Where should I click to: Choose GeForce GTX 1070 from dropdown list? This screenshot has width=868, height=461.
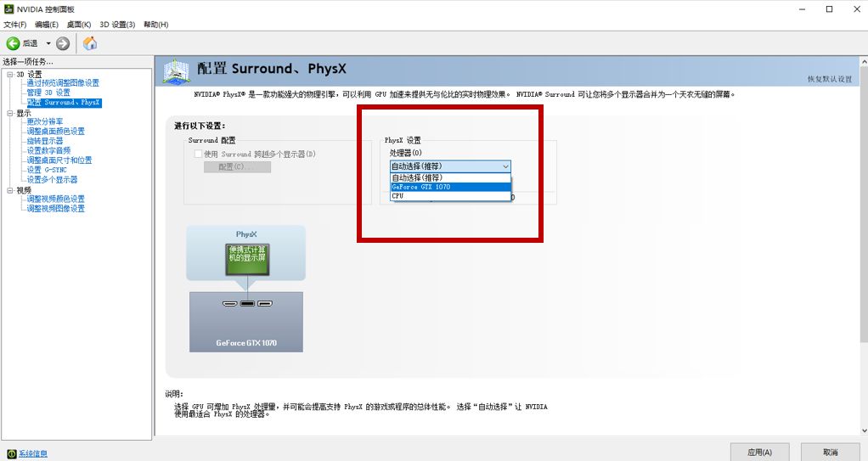pos(450,187)
